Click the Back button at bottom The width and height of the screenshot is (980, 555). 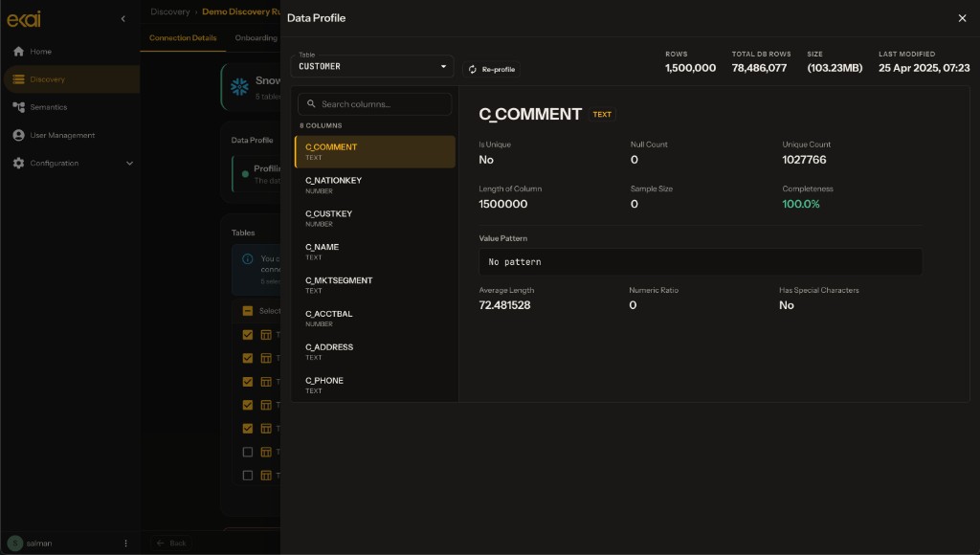171,544
